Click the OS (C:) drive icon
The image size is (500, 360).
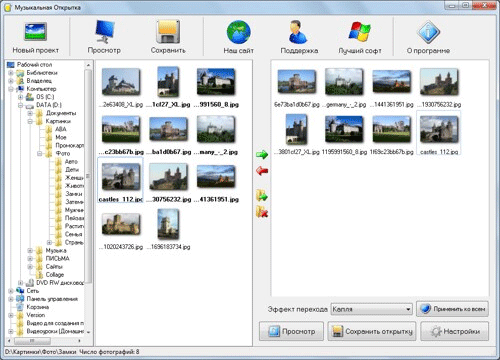[x=30, y=97]
